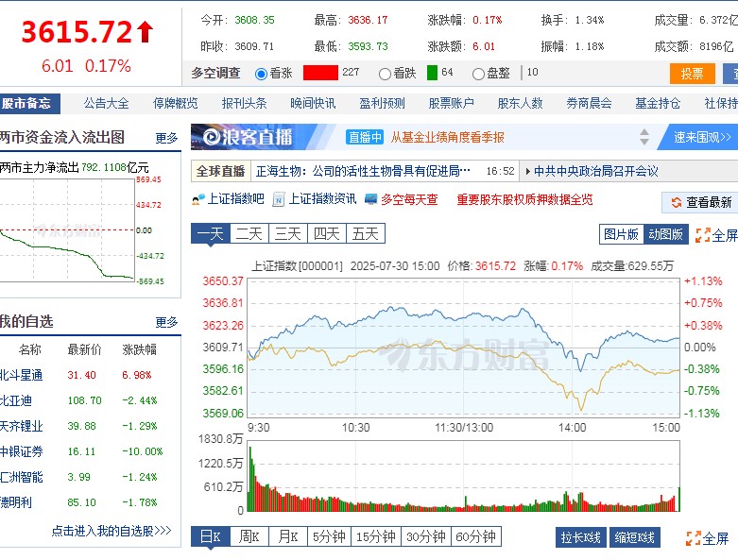Click the capital flow mini chart
The image size is (738, 560).
[67, 230]
